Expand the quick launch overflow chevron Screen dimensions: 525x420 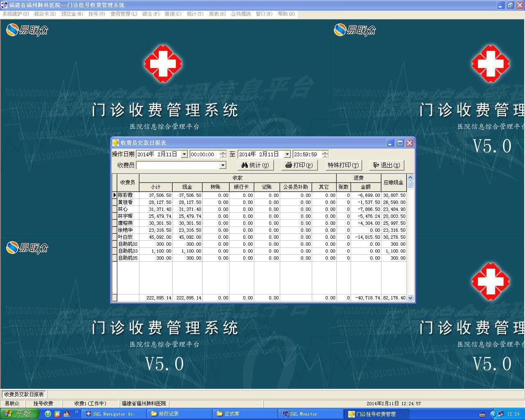point(76,412)
